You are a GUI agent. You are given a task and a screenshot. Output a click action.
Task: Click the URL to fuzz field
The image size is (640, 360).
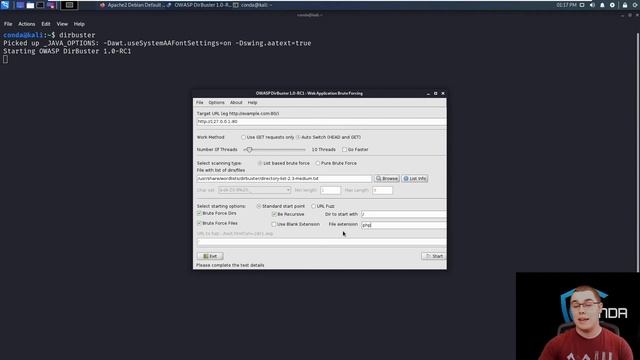(321, 242)
